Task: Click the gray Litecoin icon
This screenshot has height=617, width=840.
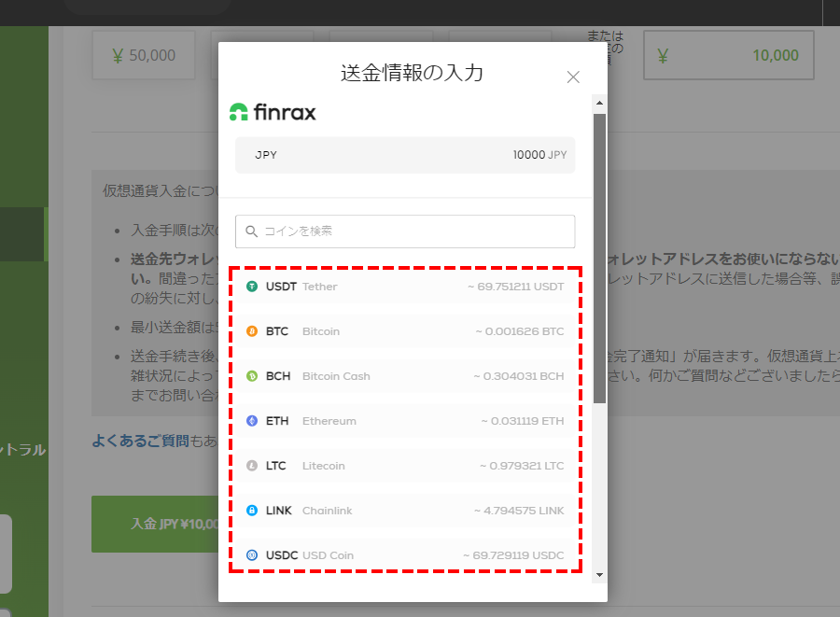Action: [252, 466]
